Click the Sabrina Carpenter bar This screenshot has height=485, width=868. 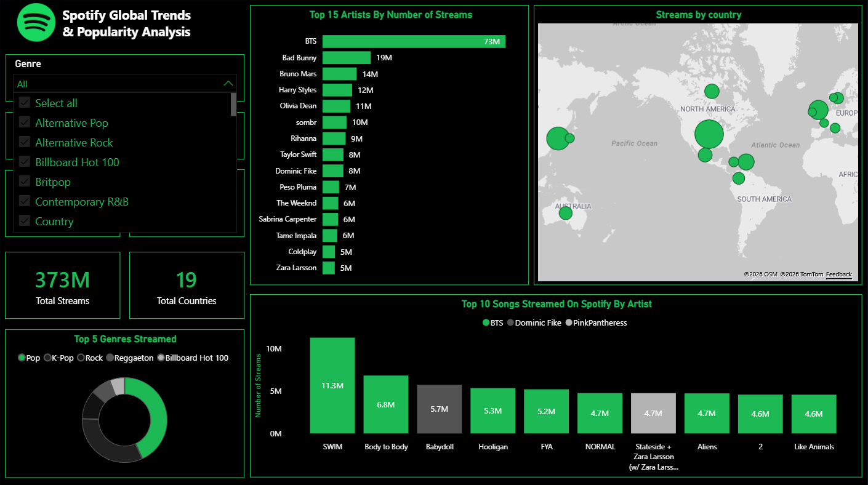point(330,219)
